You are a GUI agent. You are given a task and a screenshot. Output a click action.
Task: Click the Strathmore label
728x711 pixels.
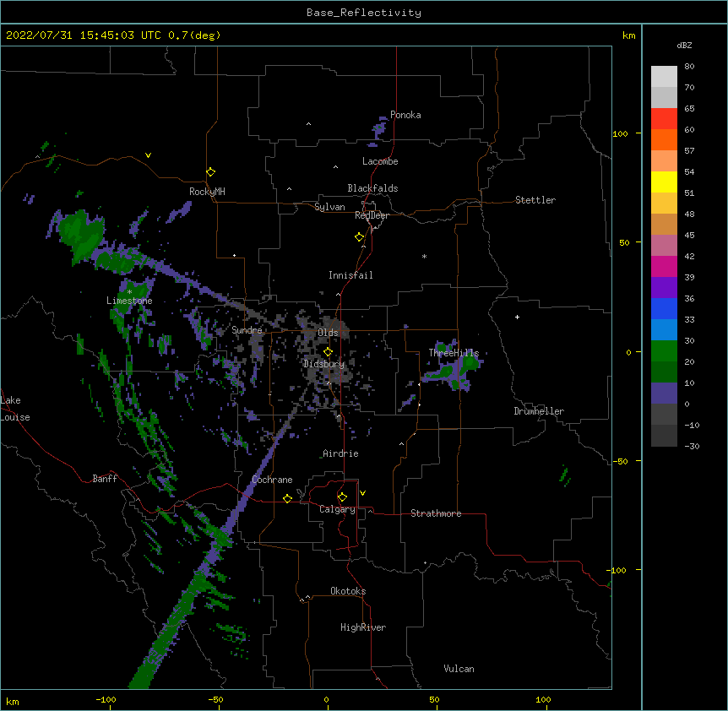pos(436,513)
